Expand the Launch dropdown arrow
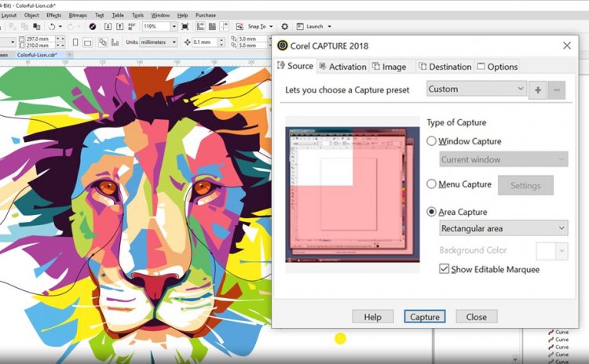Screen dimensions: 589x364 pos(329,26)
